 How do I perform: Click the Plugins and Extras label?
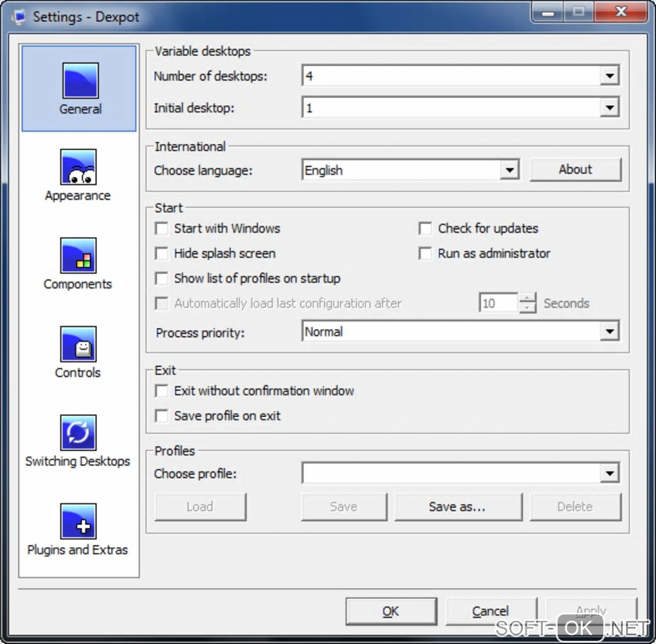(78, 550)
